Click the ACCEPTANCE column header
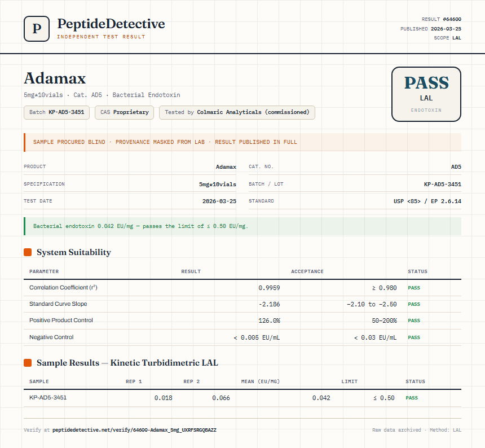The width and height of the screenshot is (485, 448). [307, 271]
